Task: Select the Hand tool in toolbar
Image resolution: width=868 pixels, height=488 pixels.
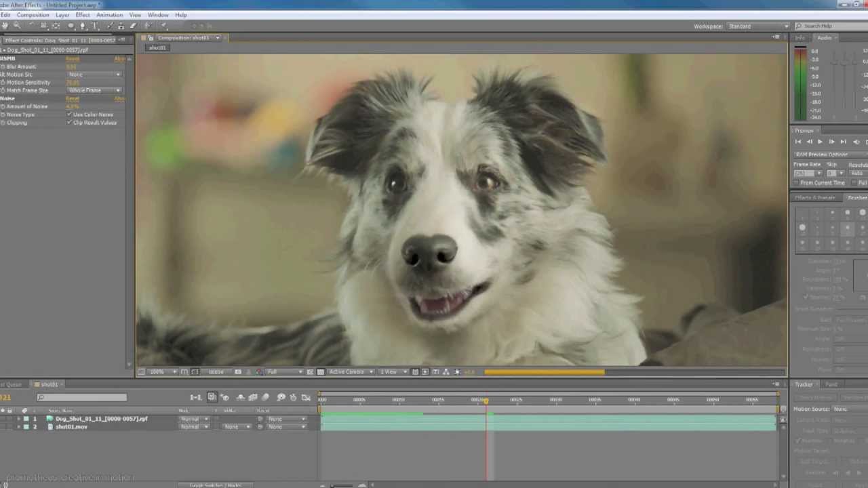Action: pyautogui.click(x=5, y=25)
